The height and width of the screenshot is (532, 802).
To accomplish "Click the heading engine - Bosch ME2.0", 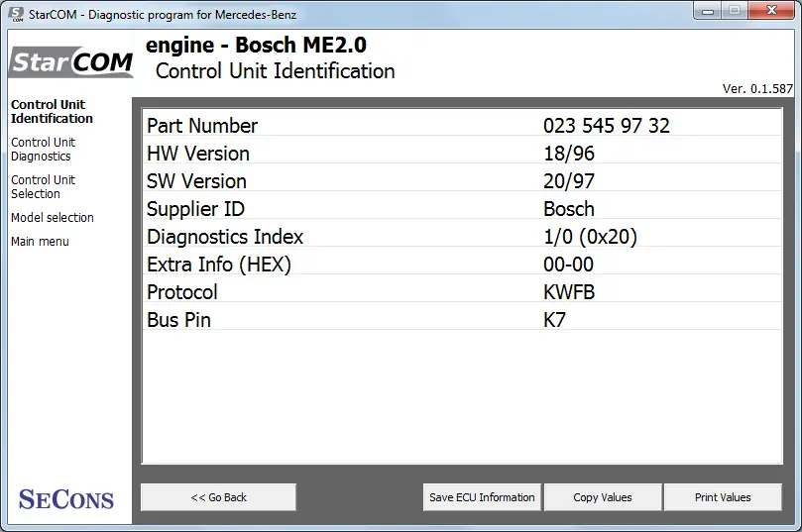I will pos(256,45).
